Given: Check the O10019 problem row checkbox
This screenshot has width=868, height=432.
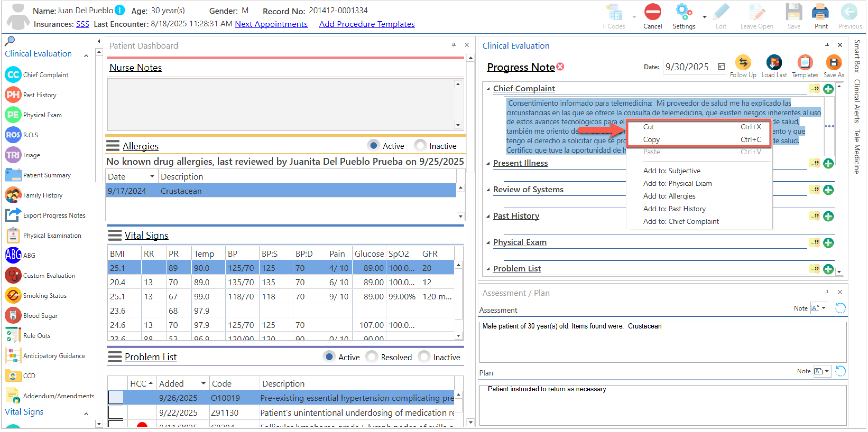Looking at the screenshot, I should click(116, 398).
